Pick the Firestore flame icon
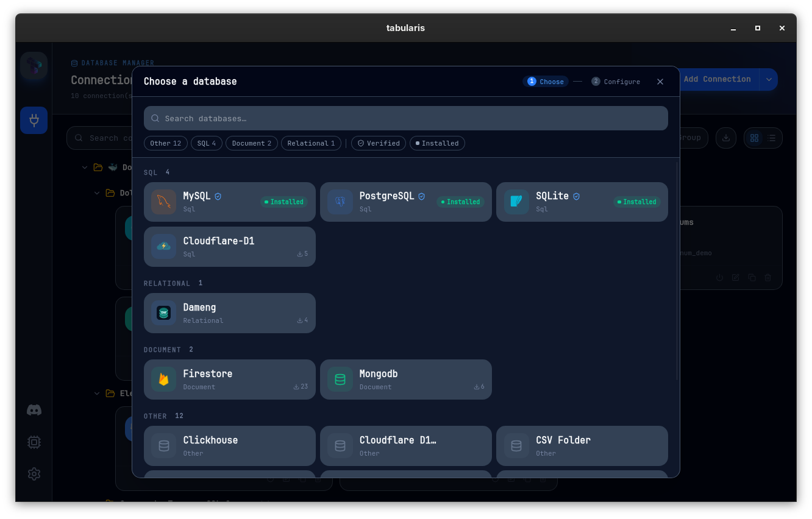This screenshot has width=812, height=519. click(163, 380)
